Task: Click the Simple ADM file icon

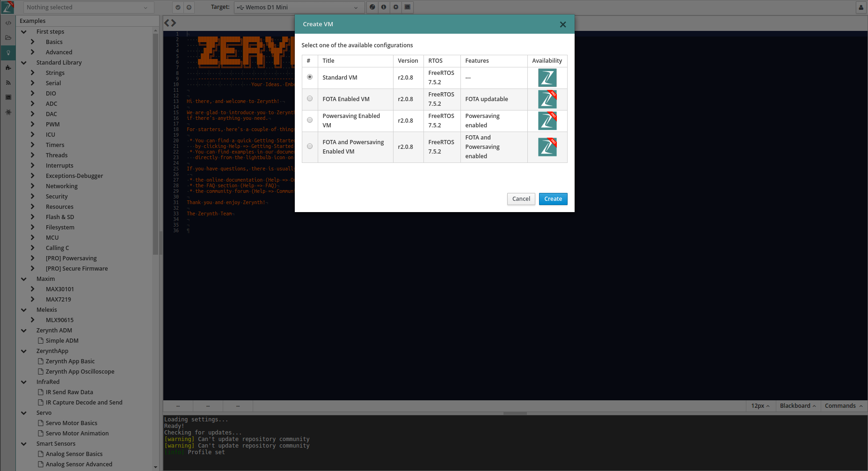Action: 40,340
